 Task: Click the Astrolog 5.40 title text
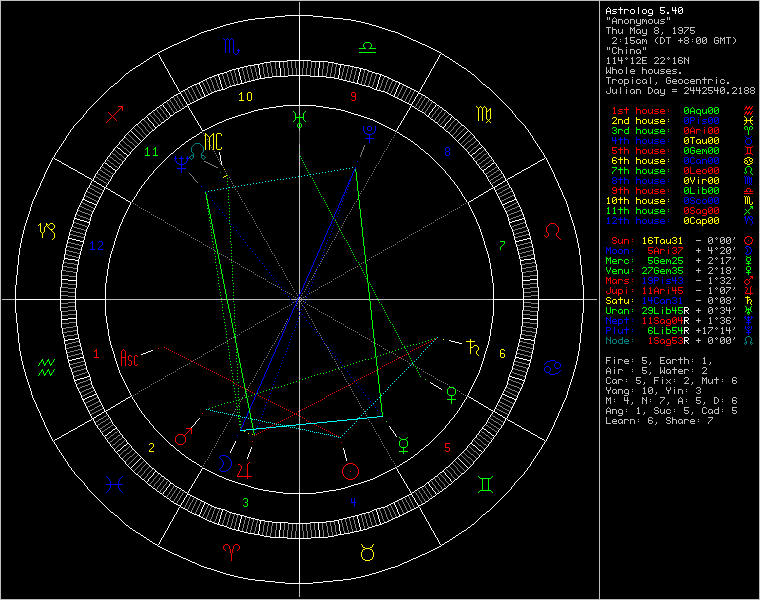(x=640, y=10)
